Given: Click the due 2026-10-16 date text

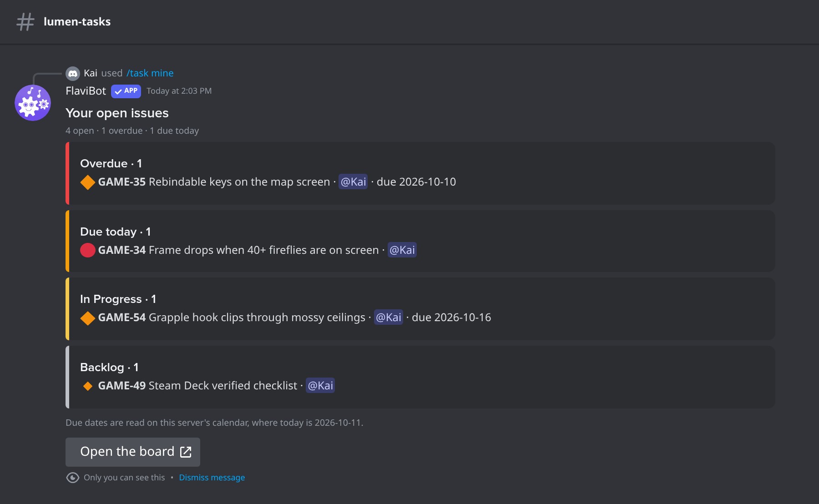Looking at the screenshot, I should [x=451, y=318].
